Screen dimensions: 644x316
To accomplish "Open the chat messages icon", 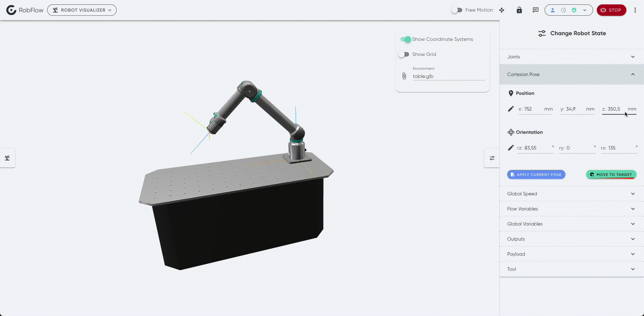I will (x=536, y=10).
